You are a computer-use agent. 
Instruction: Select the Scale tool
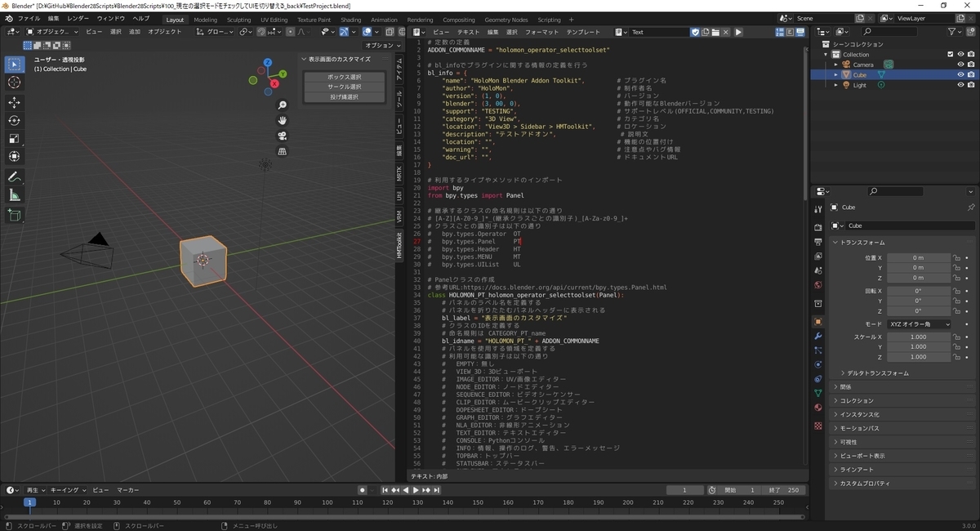click(x=15, y=138)
